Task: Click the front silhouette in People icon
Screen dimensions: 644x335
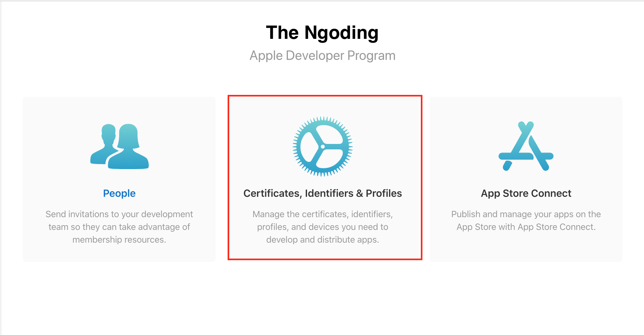Action: (x=128, y=150)
